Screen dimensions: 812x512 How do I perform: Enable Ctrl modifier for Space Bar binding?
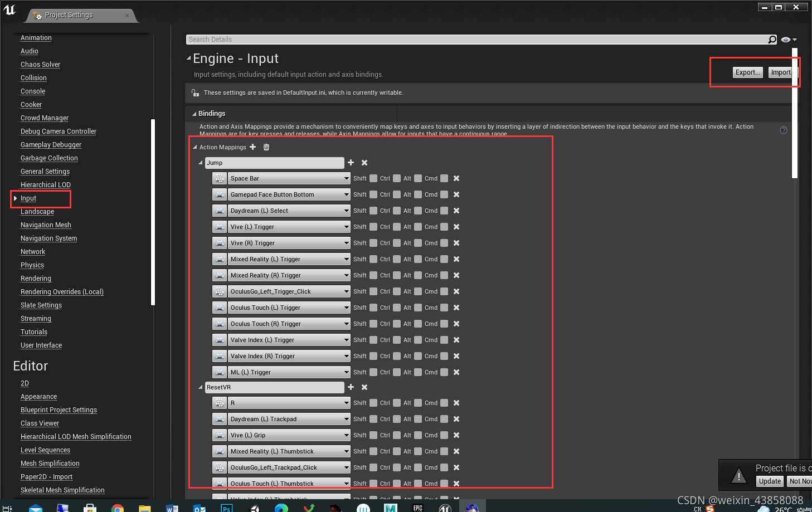[397, 178]
